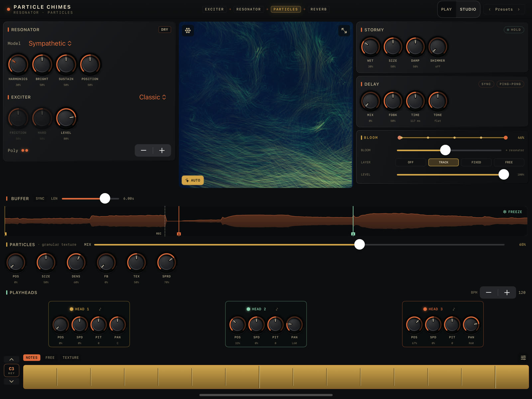Go to the RESONATOR section tab

click(248, 9)
